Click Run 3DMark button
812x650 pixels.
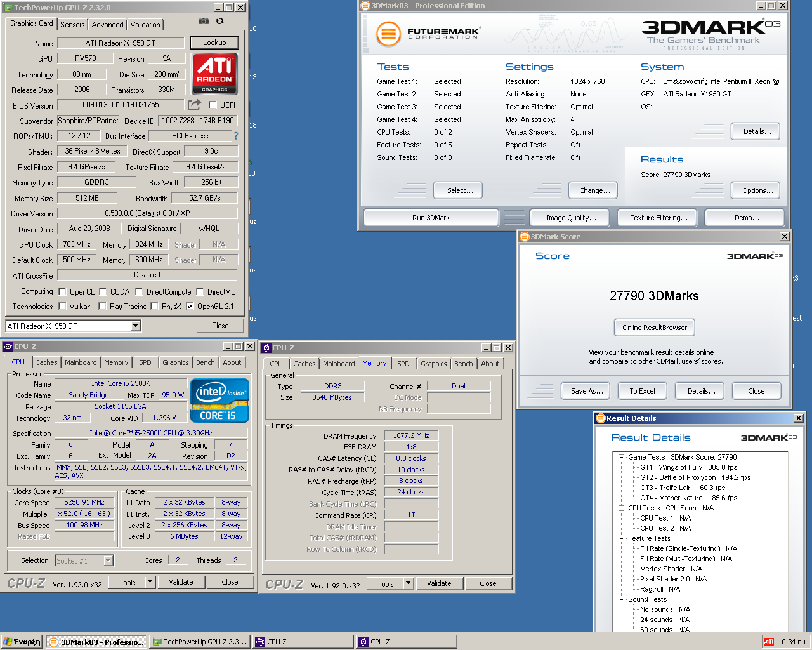[x=431, y=218]
